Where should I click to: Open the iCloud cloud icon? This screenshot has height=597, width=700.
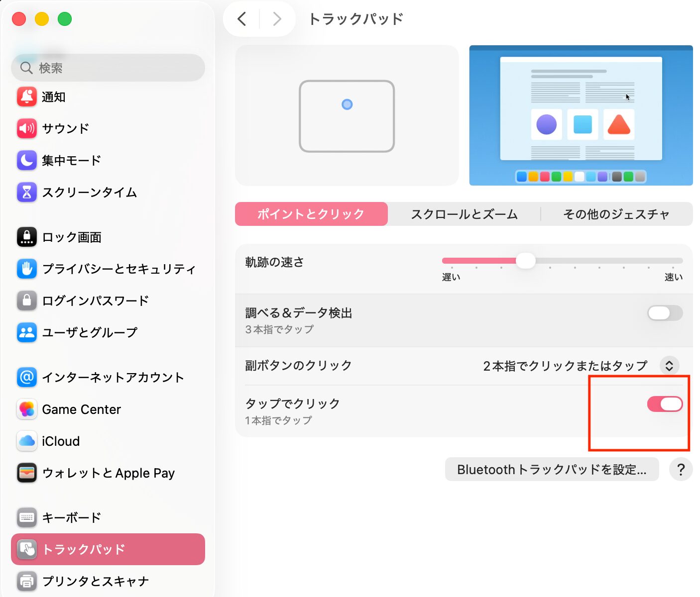(x=27, y=441)
